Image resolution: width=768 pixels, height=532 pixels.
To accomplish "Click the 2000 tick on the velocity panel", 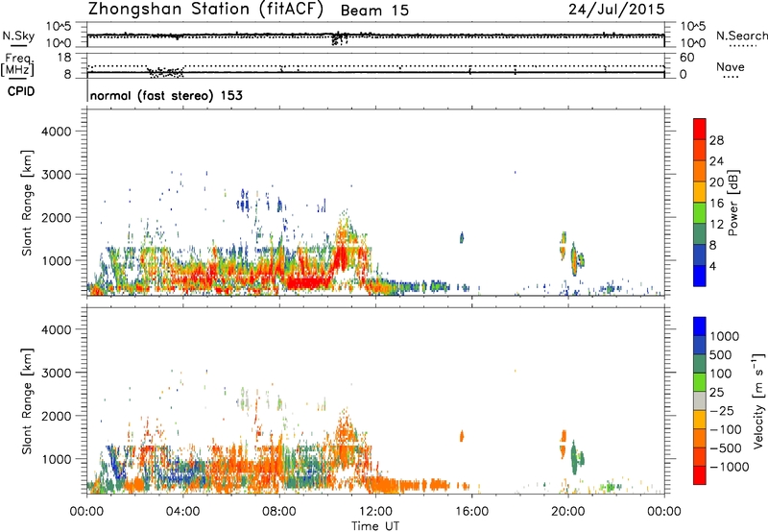I will coord(56,416).
